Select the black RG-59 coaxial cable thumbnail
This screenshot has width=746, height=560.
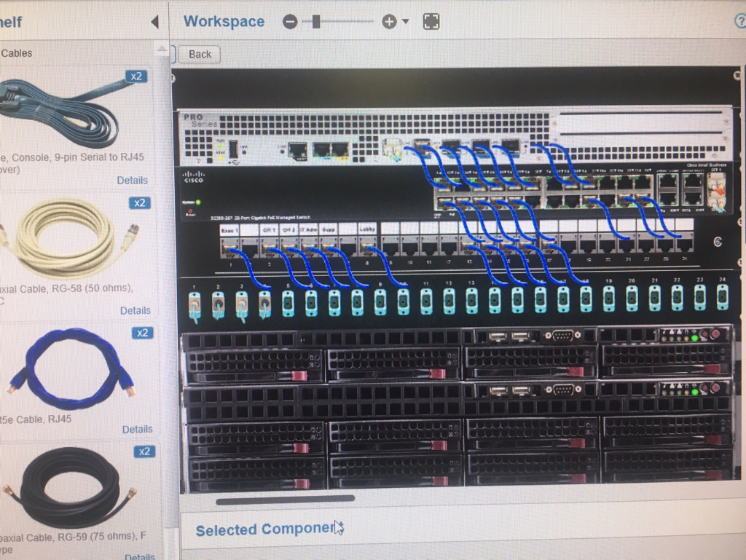(69, 487)
